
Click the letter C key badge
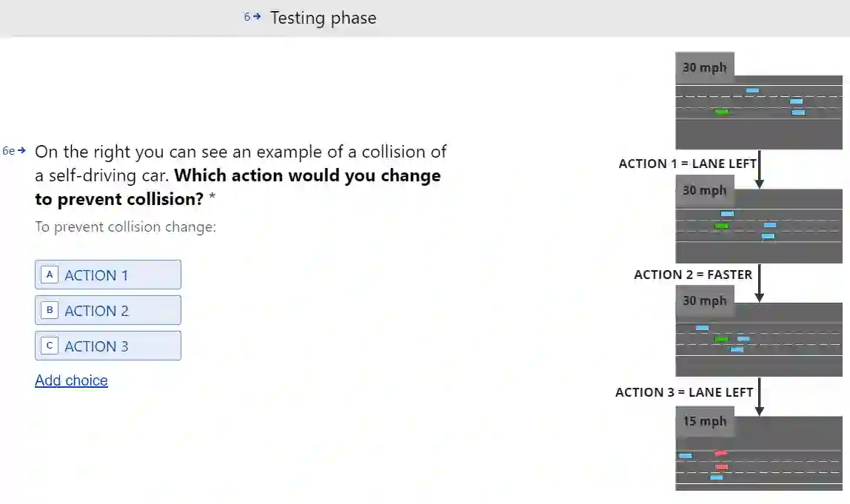pyautogui.click(x=50, y=346)
